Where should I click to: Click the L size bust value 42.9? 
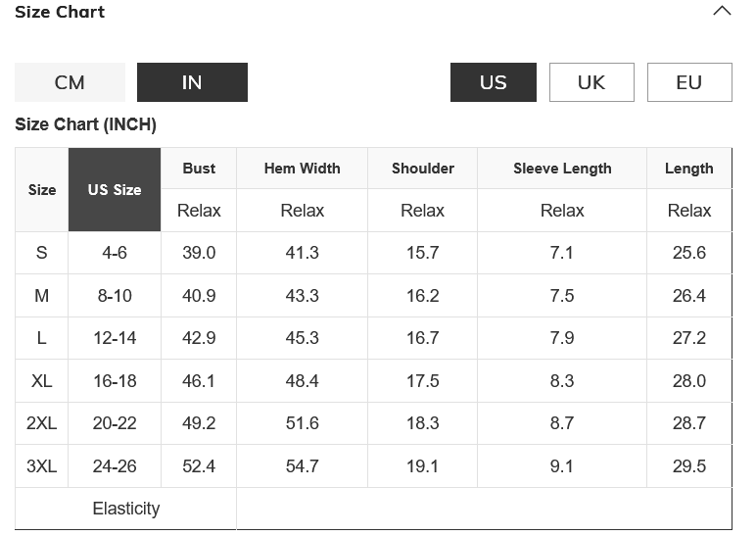(x=199, y=338)
